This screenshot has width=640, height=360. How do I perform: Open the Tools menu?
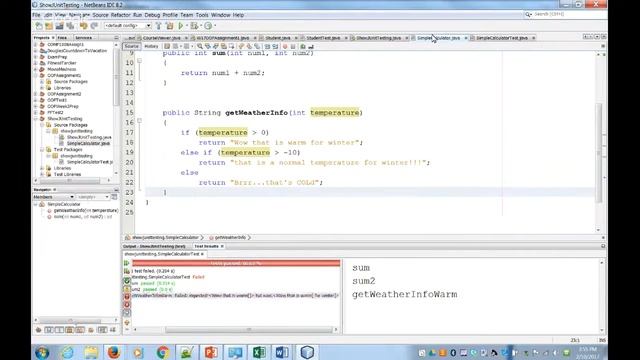pos(202,15)
